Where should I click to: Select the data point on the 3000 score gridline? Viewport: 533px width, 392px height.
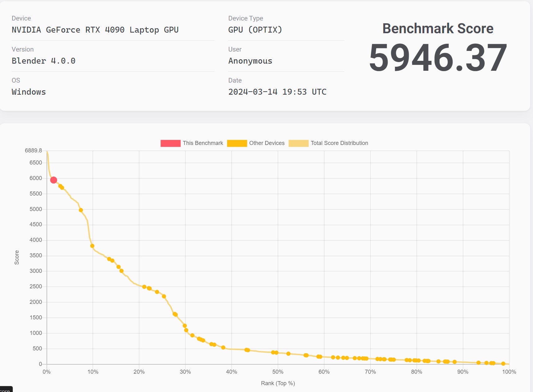pos(121,271)
